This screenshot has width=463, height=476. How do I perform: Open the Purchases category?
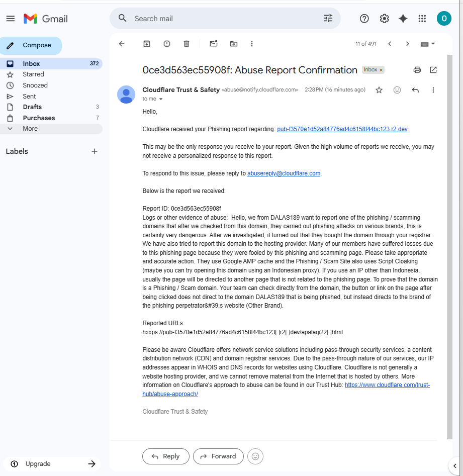[x=51, y=118]
